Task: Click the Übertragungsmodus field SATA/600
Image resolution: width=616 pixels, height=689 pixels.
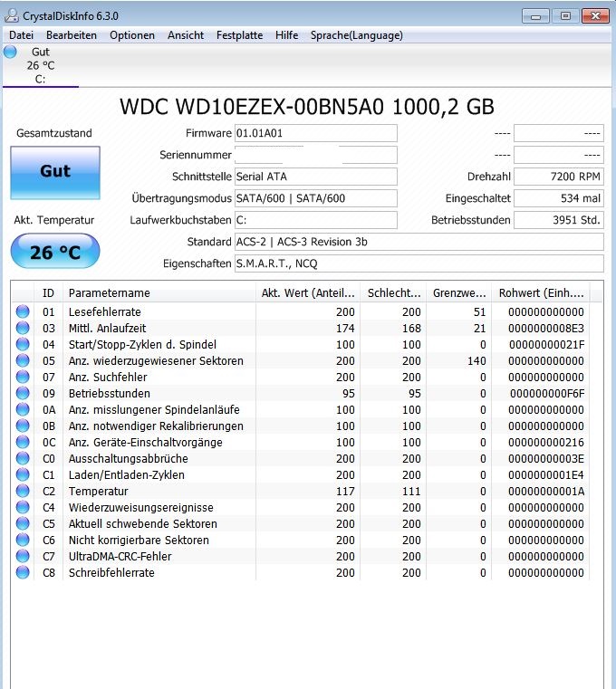Action: click(x=315, y=198)
